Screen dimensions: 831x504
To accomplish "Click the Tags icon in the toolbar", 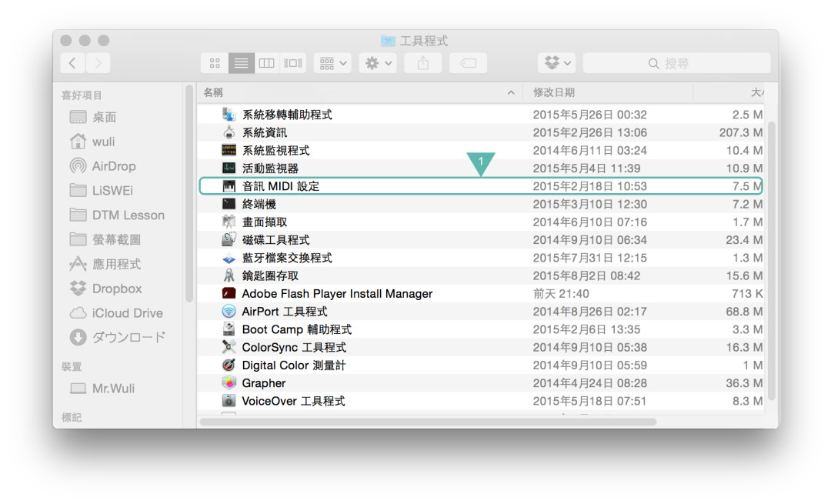I will click(x=468, y=62).
